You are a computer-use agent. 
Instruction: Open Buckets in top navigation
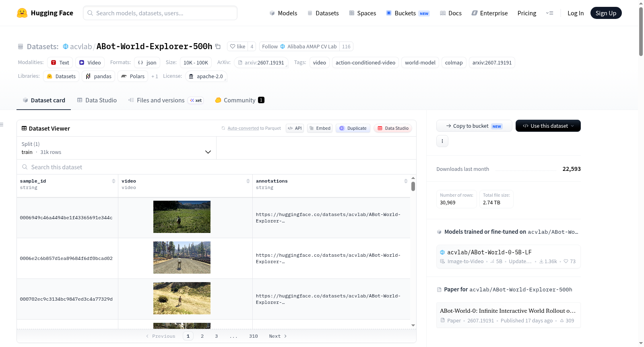(x=408, y=13)
